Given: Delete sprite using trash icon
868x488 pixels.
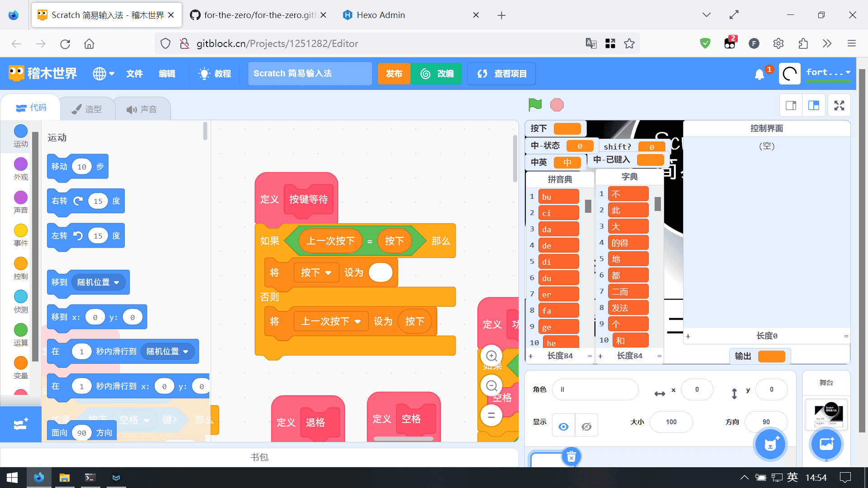Looking at the screenshot, I should pyautogui.click(x=571, y=457).
